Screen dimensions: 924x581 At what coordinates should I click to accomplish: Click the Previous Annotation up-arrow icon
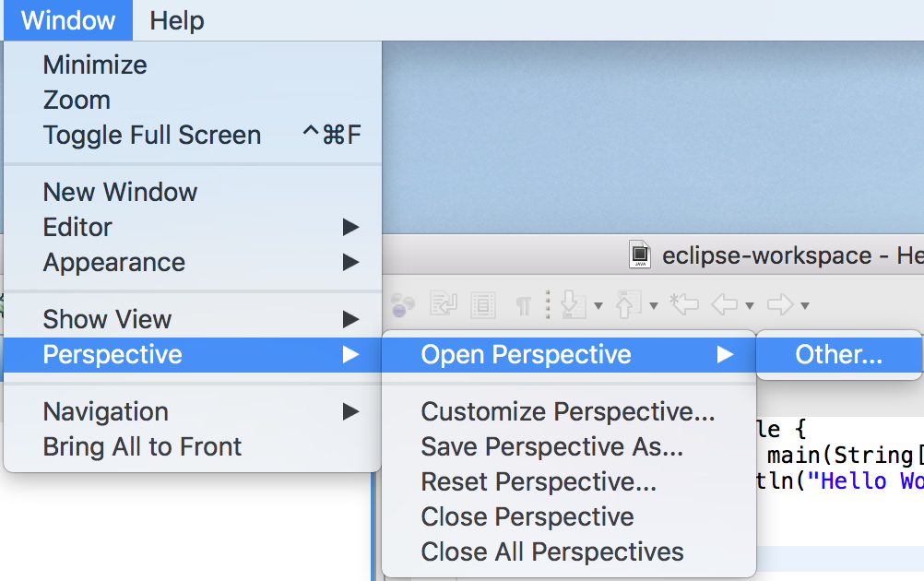pyautogui.click(x=628, y=304)
